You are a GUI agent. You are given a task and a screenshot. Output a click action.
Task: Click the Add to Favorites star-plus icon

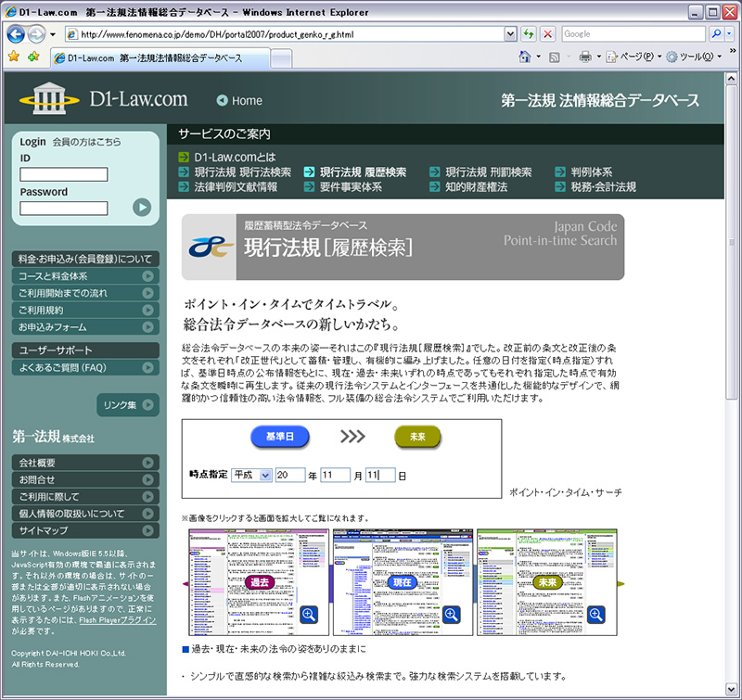[x=33, y=57]
